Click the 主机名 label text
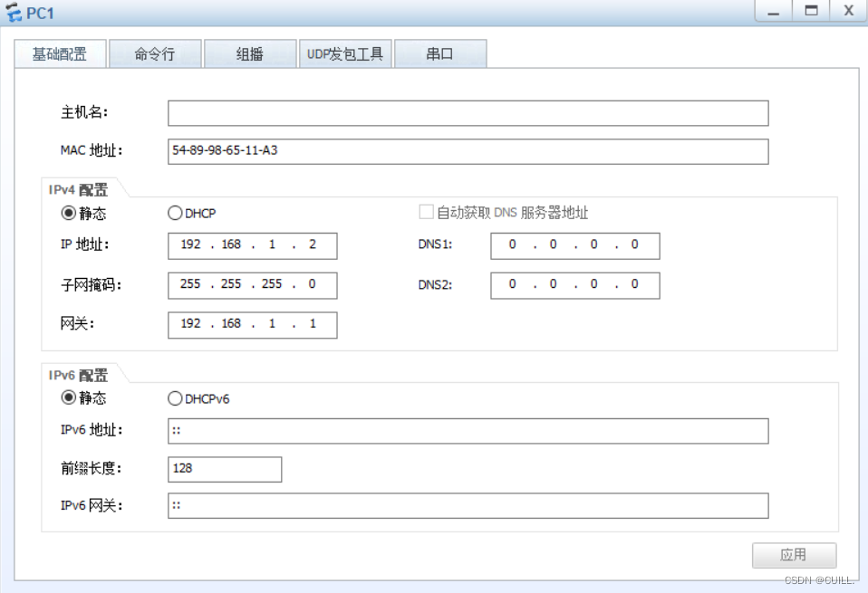 (84, 112)
